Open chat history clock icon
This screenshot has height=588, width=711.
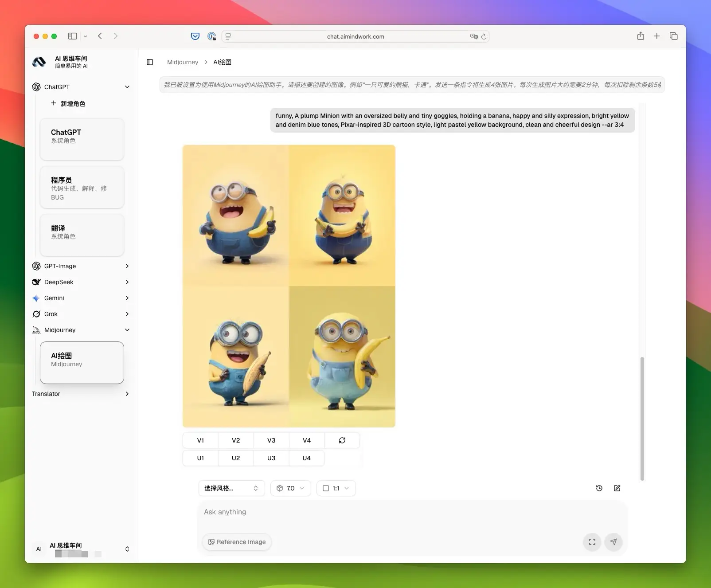[599, 488]
